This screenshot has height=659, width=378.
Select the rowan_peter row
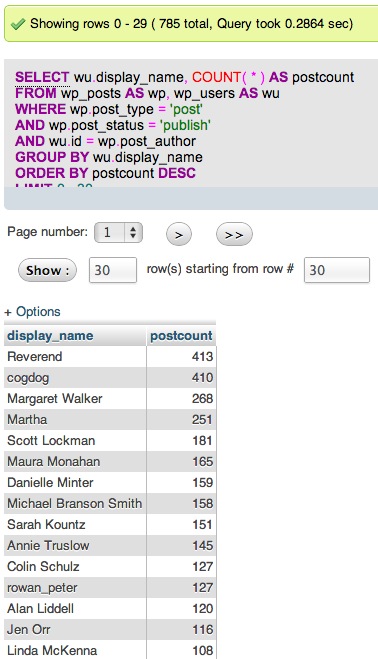(110, 588)
